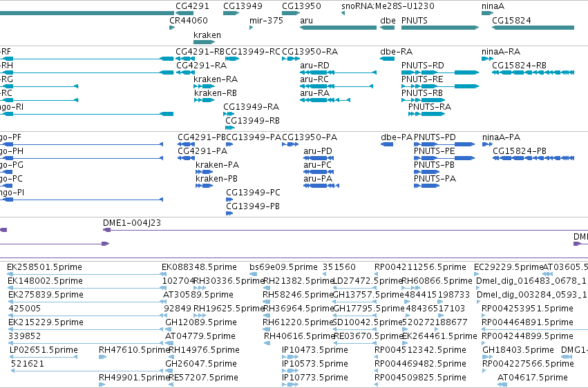This screenshot has height=388, width=588.
Task: Click the ninaA gene label
Action: pos(493,6)
